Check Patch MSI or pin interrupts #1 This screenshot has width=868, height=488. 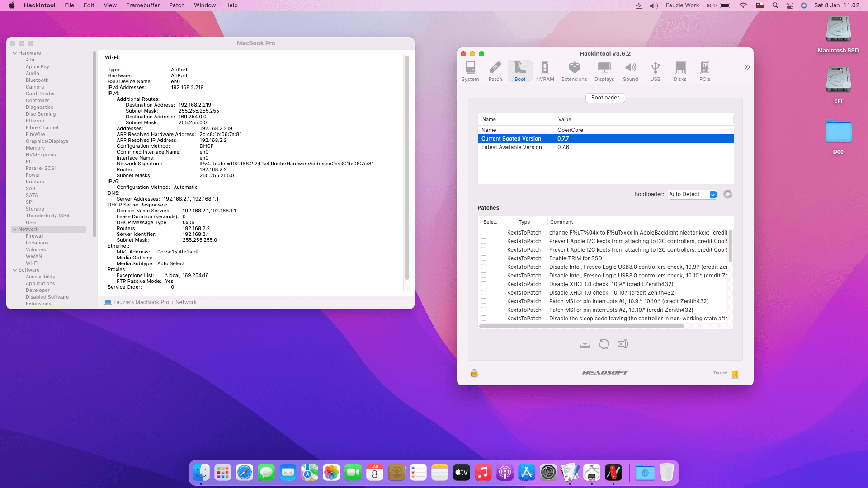click(484, 301)
